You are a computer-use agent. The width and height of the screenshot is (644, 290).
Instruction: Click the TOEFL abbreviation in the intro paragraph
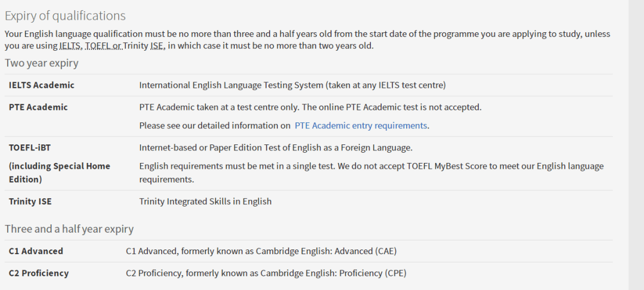[x=98, y=45]
